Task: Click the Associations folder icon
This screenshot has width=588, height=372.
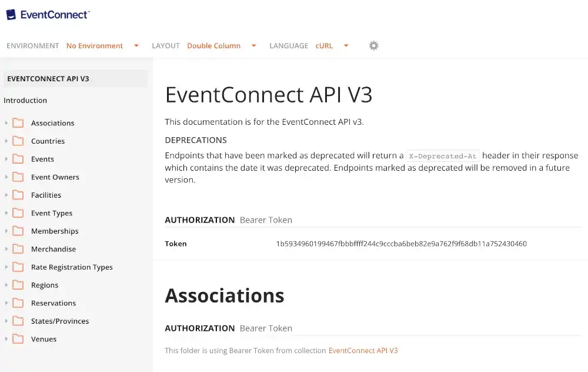Action: pos(18,123)
